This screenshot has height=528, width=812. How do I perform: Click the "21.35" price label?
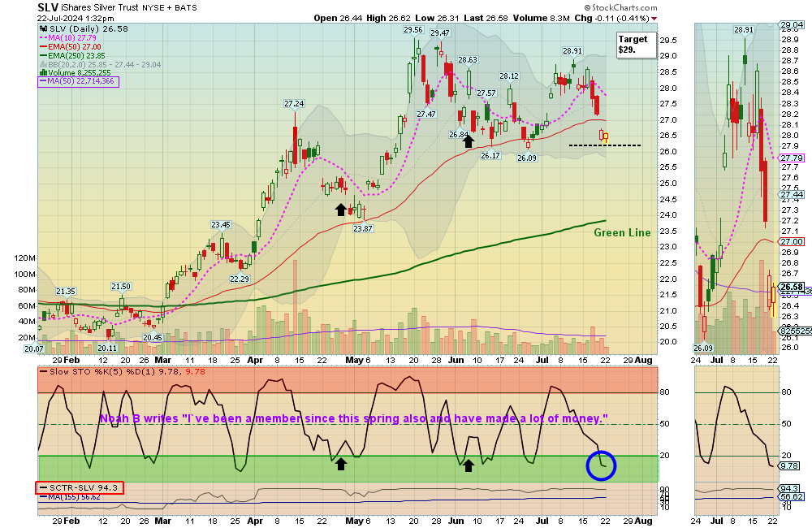tap(66, 292)
